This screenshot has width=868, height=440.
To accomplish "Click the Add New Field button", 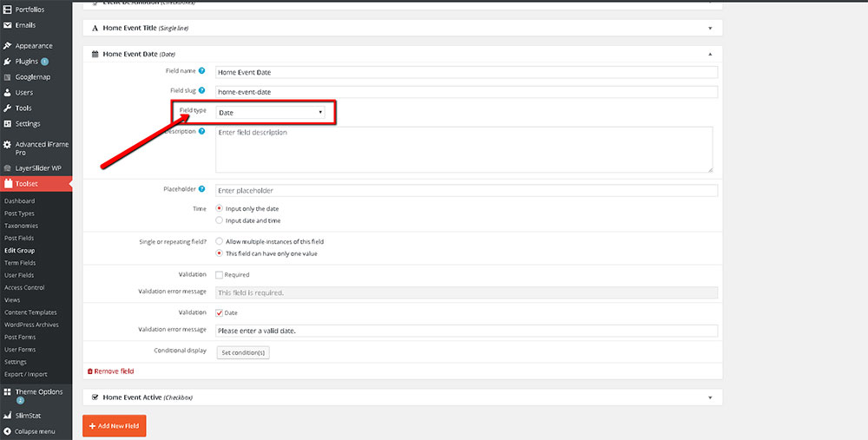I will 115,426.
